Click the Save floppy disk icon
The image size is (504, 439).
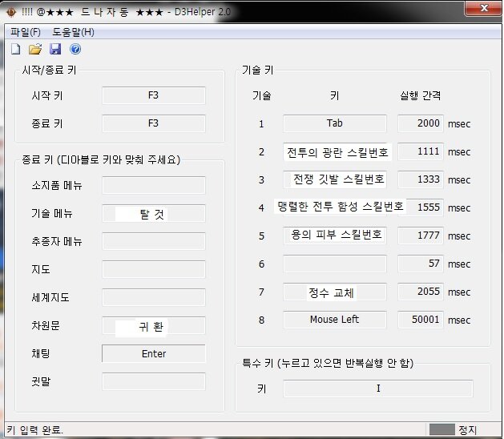click(x=55, y=49)
